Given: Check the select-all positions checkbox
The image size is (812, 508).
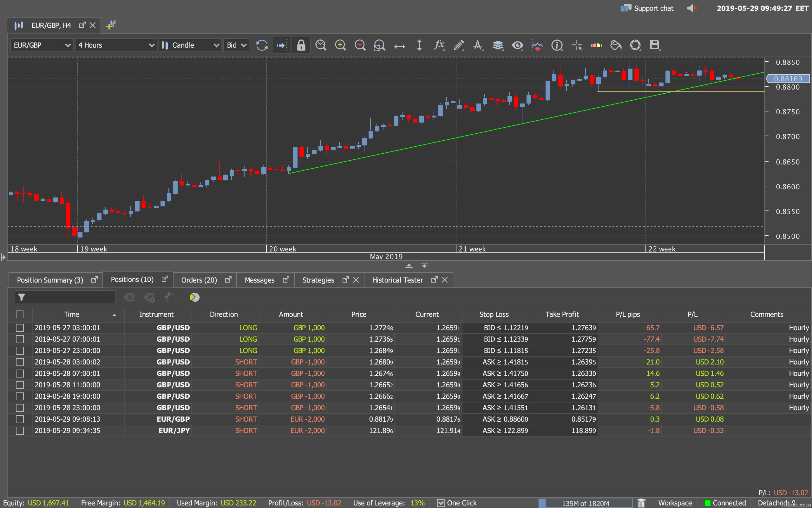Looking at the screenshot, I should click(x=20, y=314).
